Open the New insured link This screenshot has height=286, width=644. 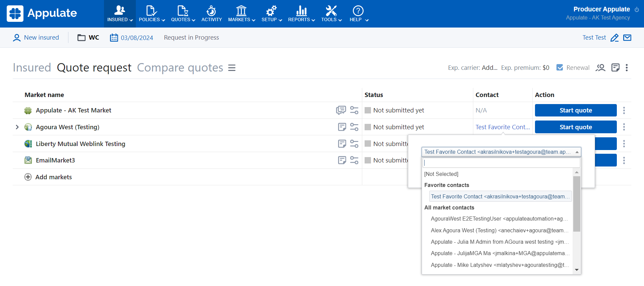(36, 38)
